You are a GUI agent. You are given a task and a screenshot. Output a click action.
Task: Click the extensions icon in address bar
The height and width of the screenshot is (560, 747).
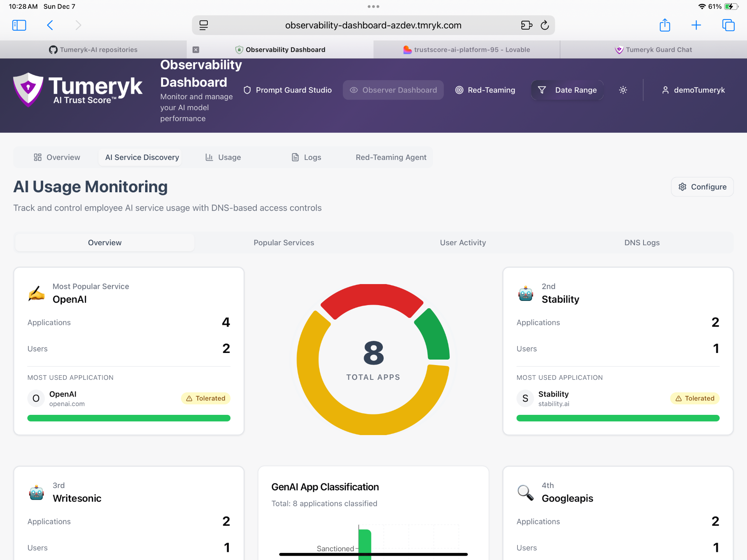click(526, 25)
